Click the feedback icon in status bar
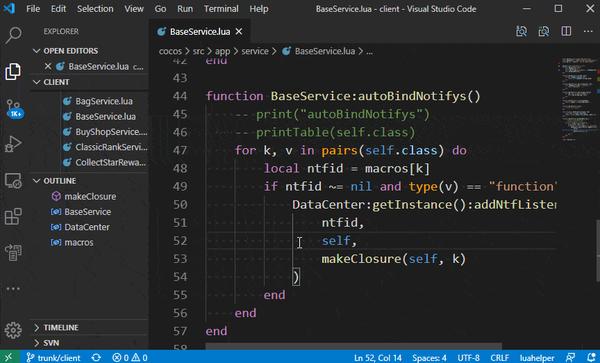600x363 pixels. pyautogui.click(x=570, y=358)
